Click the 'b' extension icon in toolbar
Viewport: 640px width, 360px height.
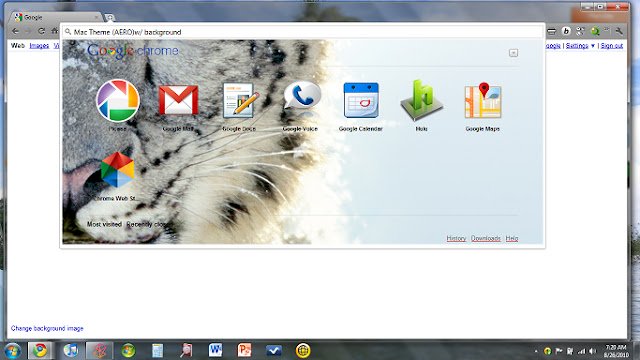(566, 31)
